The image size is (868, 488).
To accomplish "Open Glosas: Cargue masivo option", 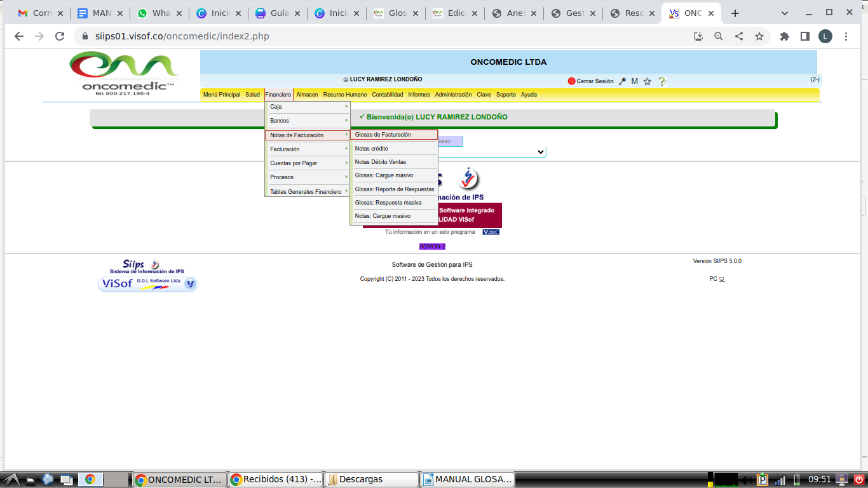I will (393, 175).
